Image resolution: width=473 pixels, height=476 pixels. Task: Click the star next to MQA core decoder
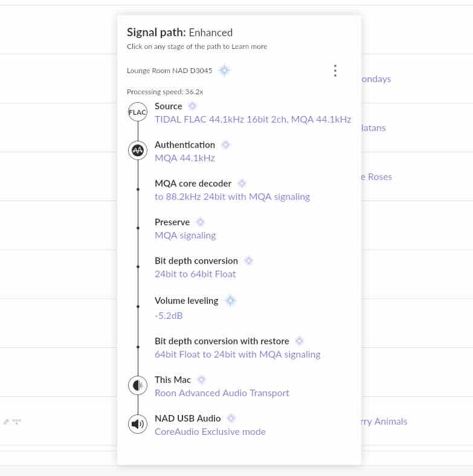[x=242, y=184]
